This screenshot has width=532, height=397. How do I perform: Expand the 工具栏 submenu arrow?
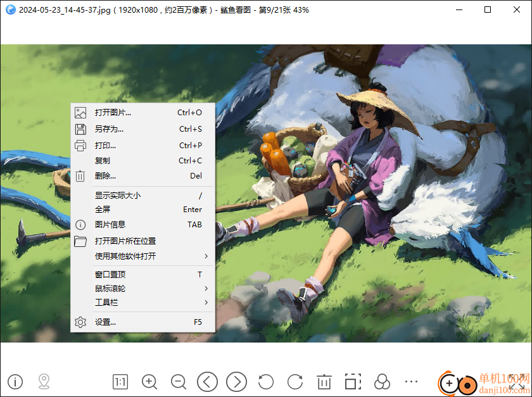coord(206,302)
